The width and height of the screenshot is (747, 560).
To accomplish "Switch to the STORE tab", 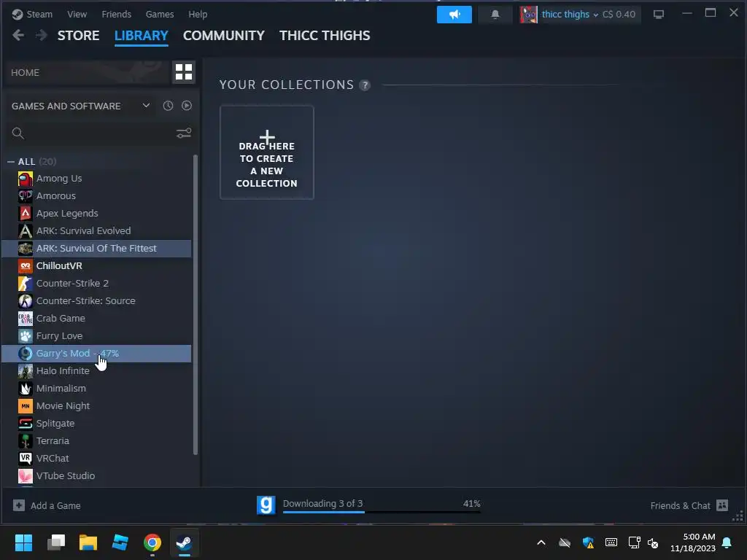I will tap(79, 36).
